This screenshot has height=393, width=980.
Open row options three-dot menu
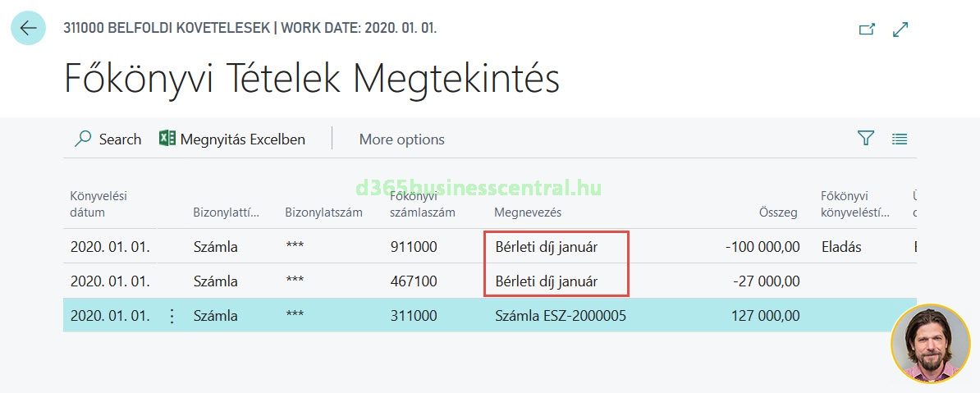(x=172, y=316)
